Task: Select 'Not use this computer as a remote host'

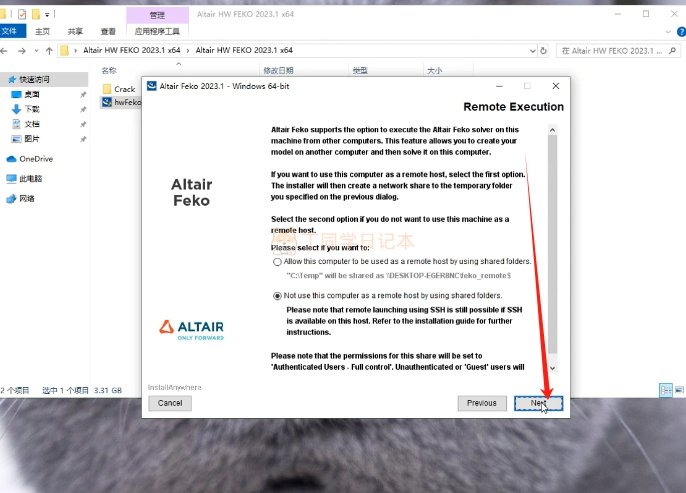Action: (x=278, y=296)
